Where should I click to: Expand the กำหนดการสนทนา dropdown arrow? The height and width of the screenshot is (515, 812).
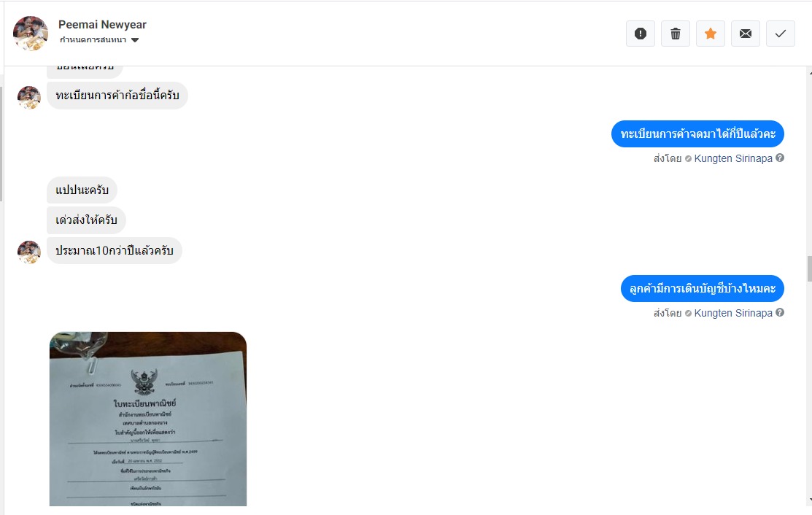tap(135, 40)
